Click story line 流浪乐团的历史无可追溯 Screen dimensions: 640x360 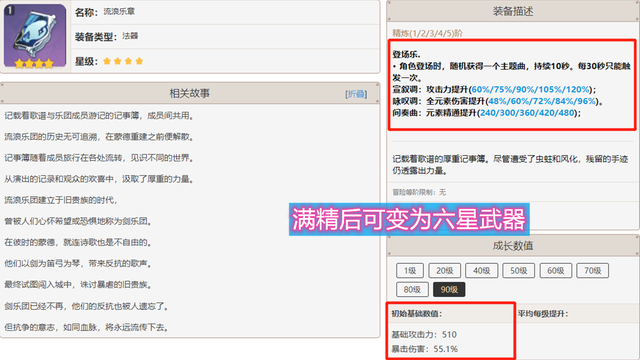coord(99,137)
